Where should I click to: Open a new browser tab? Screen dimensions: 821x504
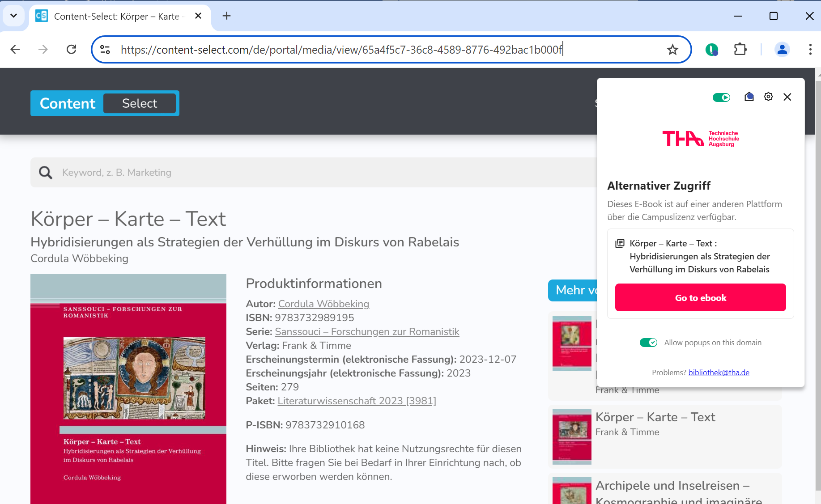[x=227, y=16]
